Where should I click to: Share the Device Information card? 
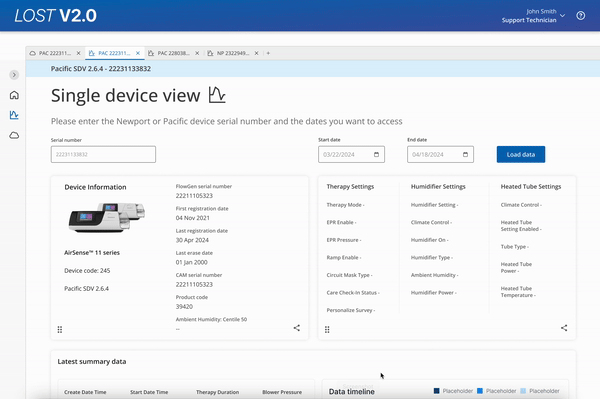coord(297,328)
